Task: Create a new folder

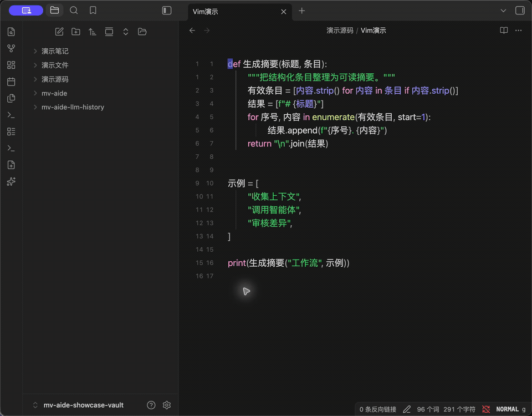Action: 76,32
